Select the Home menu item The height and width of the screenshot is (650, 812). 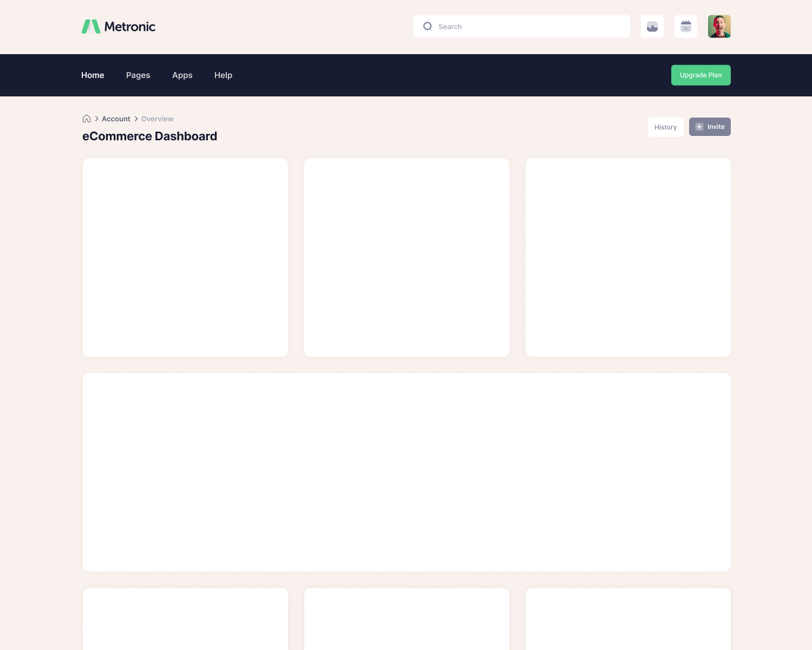pos(93,75)
